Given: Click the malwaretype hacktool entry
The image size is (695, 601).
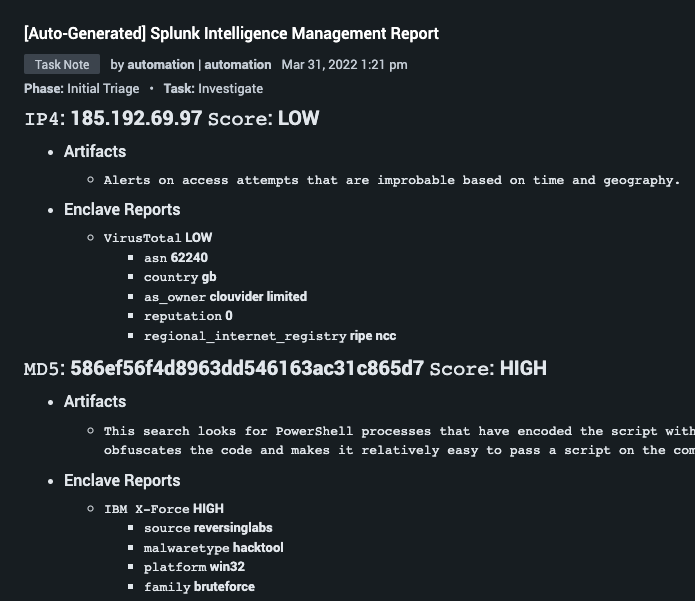Looking at the screenshot, I should pyautogui.click(x=214, y=548).
